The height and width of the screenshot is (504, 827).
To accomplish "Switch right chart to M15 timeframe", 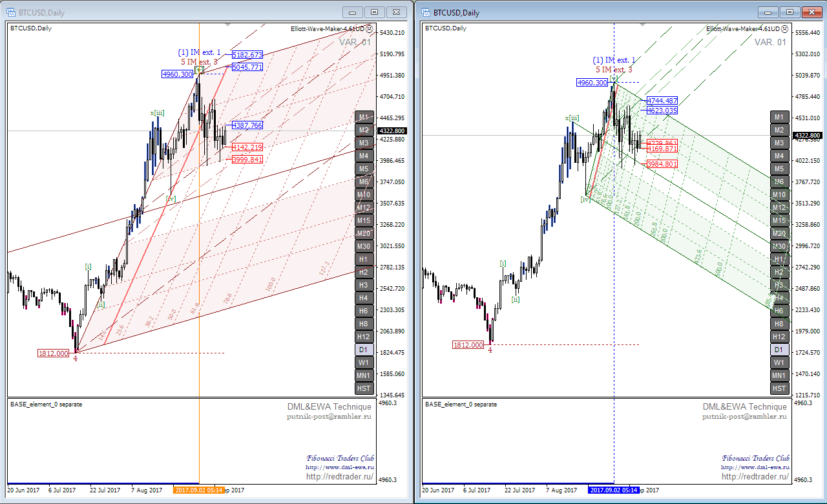I will coord(779,220).
